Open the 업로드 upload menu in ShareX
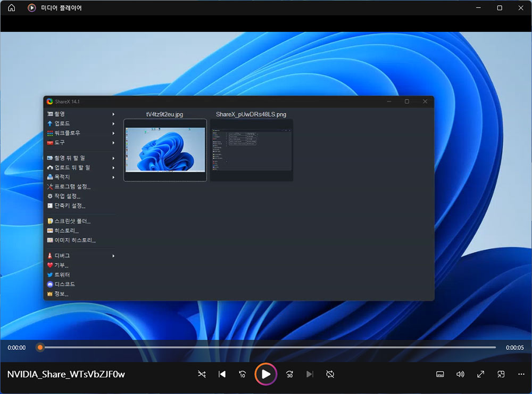This screenshot has width=532, height=394. (81, 124)
